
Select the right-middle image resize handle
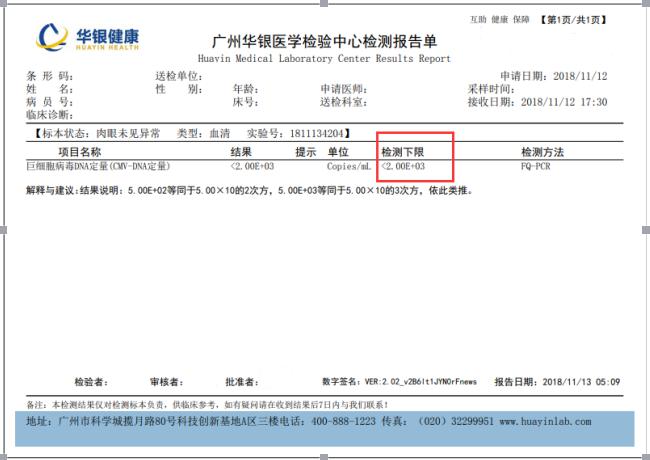pyautogui.click(x=646, y=230)
